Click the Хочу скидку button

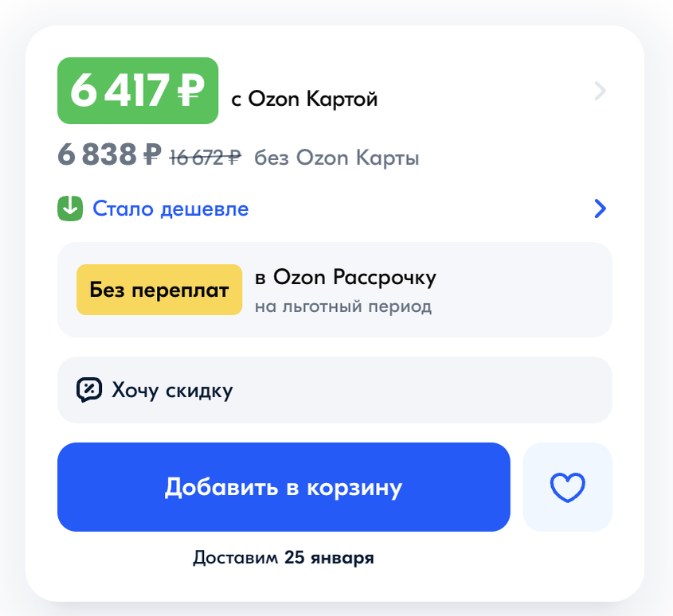point(335,390)
